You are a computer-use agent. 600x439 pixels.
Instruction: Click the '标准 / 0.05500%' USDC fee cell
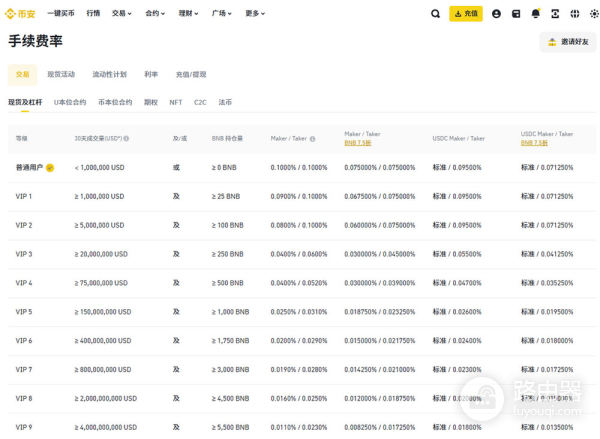[457, 254]
